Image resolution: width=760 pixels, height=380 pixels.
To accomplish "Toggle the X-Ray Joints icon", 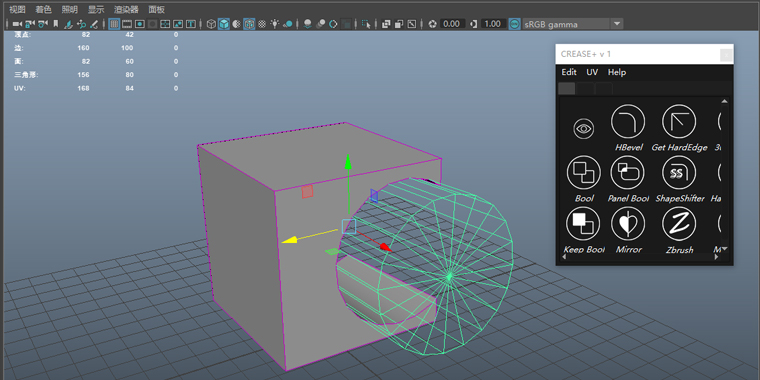I will coord(412,24).
